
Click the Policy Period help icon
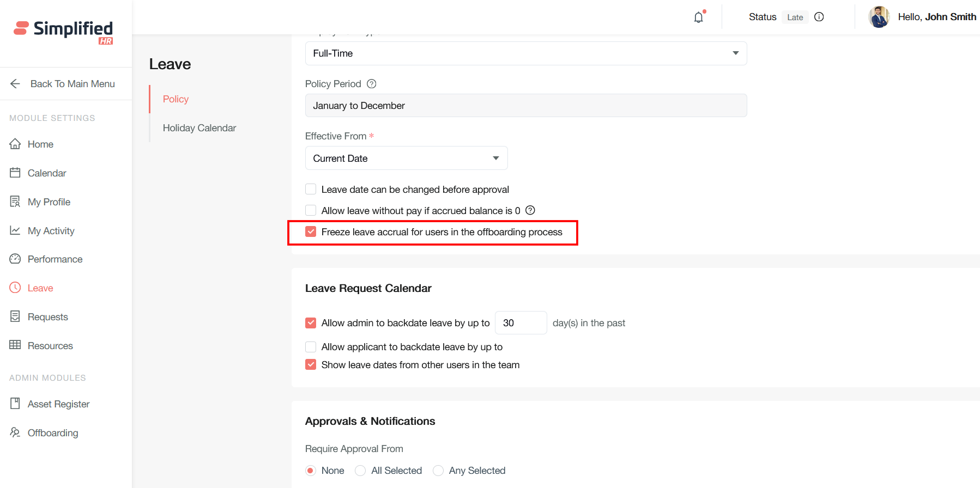372,84
